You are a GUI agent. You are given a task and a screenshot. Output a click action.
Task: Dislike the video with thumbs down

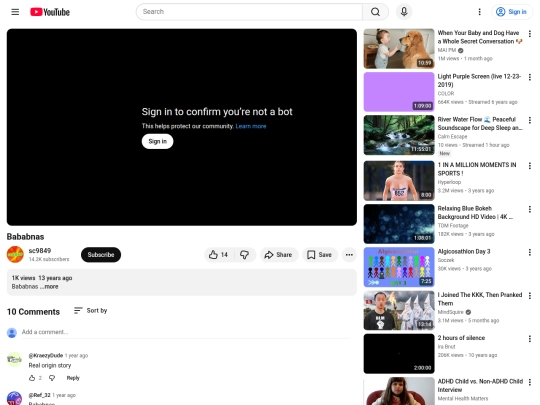pyautogui.click(x=245, y=255)
